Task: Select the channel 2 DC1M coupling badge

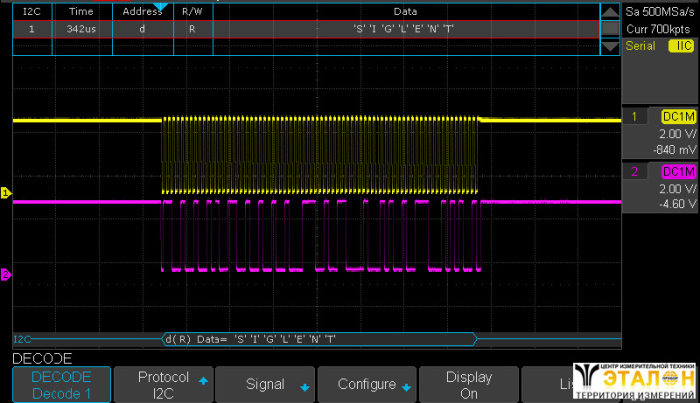Action: [678, 171]
